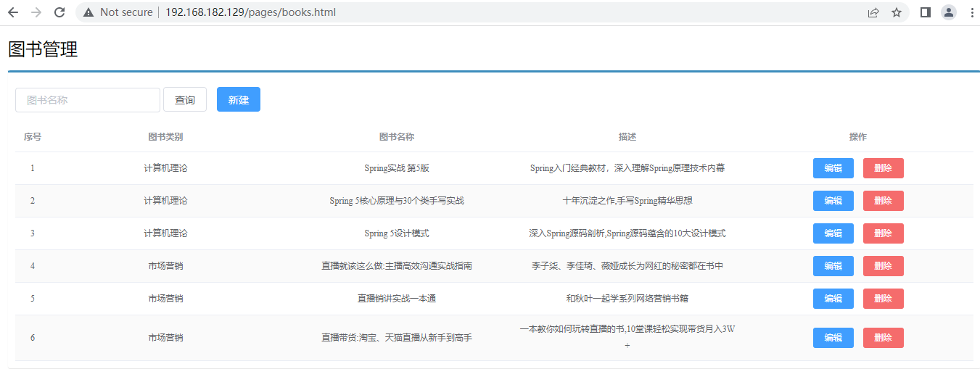Click the Not secure warning icon
The image size is (980, 369).
[88, 12]
